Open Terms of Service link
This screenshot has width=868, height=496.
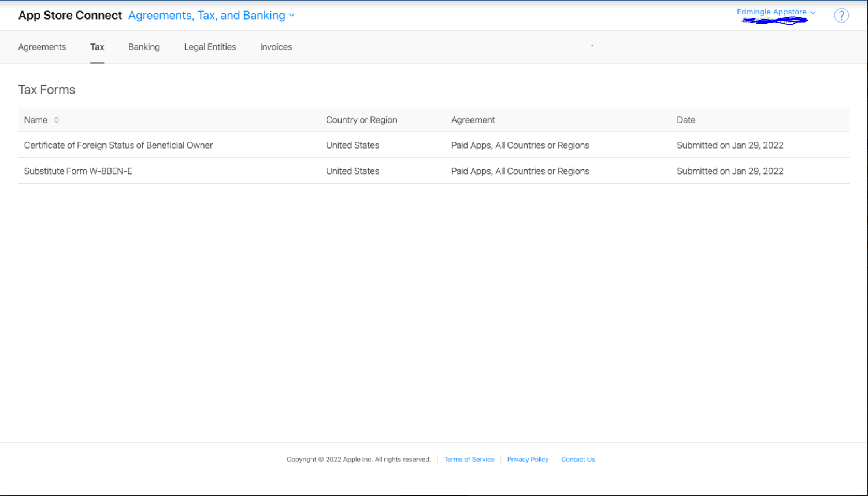[x=469, y=460]
